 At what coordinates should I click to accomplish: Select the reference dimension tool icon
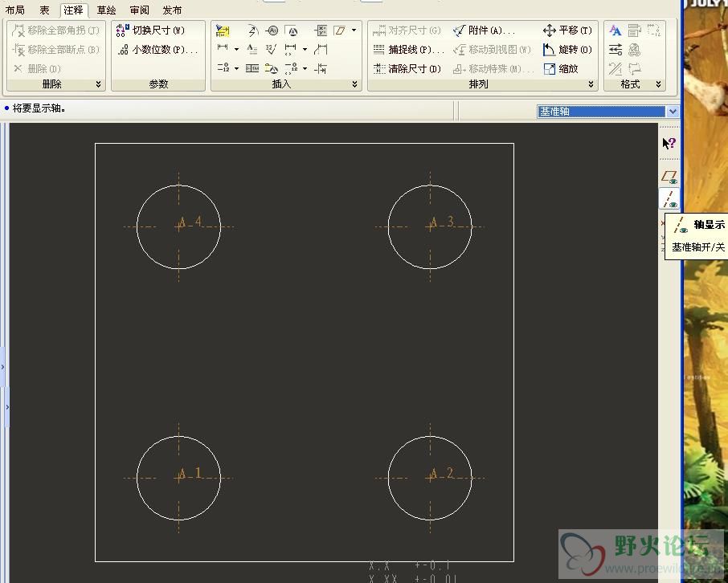290,49
